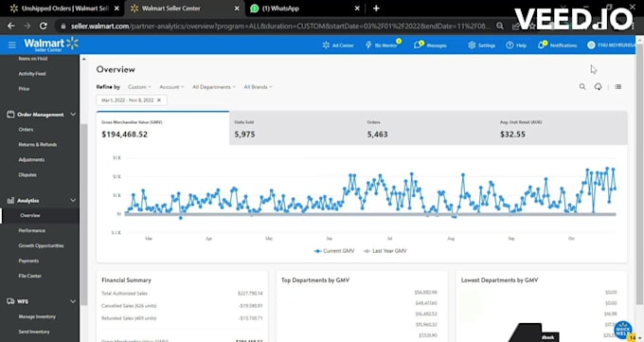Open Payments in sidebar

tap(28, 261)
